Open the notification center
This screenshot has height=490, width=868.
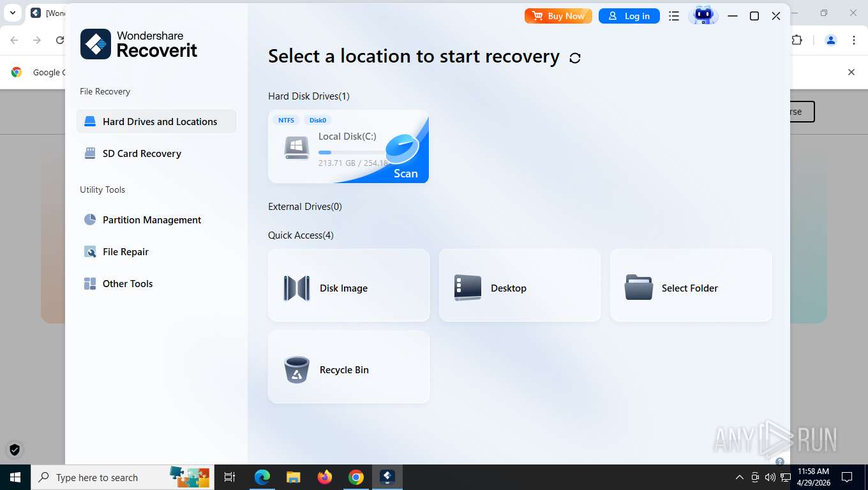point(847,477)
